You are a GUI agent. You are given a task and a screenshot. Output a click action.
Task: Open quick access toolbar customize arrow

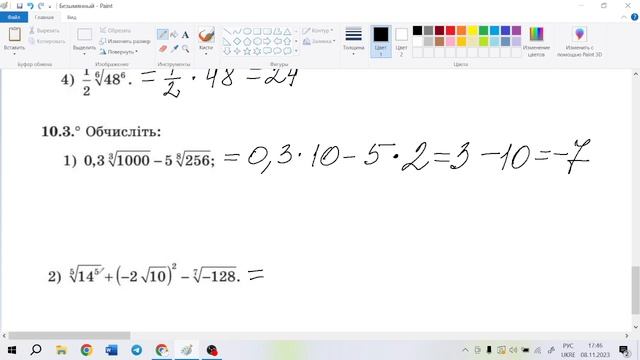click(50, 6)
